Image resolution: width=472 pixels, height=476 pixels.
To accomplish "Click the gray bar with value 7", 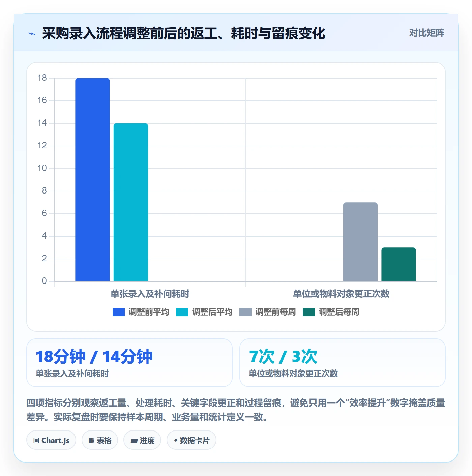I will (x=360, y=242).
